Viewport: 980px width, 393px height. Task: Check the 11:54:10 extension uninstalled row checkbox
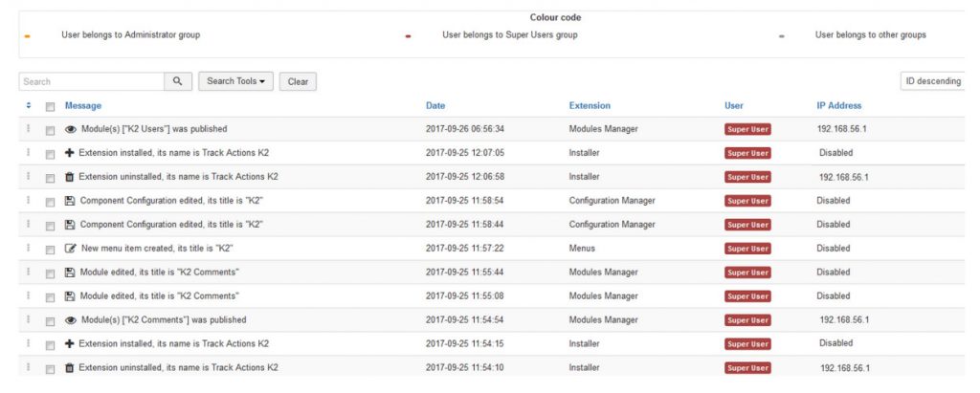pos(50,369)
